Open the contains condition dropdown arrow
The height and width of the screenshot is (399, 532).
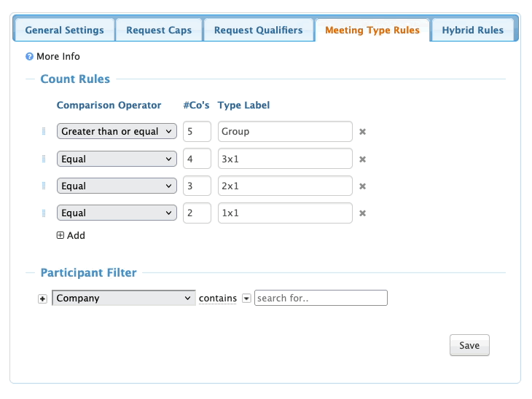point(246,299)
